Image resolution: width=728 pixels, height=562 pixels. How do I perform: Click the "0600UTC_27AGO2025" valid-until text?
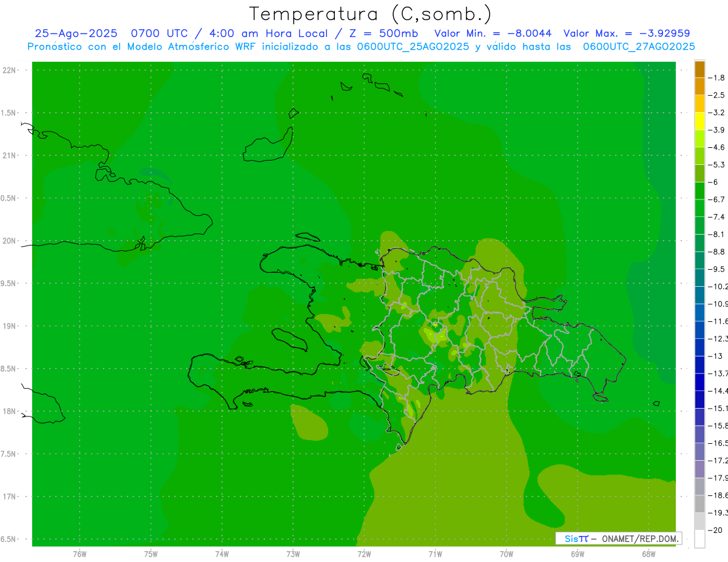tap(639, 47)
